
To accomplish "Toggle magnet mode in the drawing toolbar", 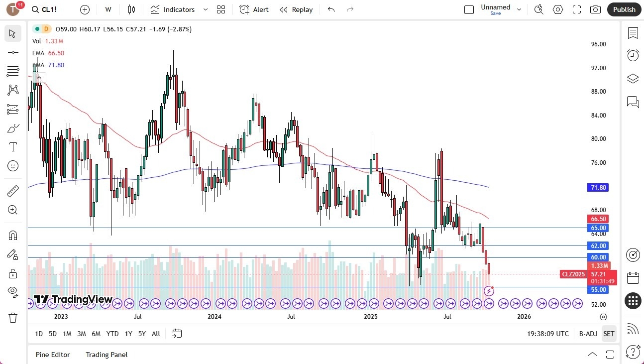I will (x=12, y=235).
